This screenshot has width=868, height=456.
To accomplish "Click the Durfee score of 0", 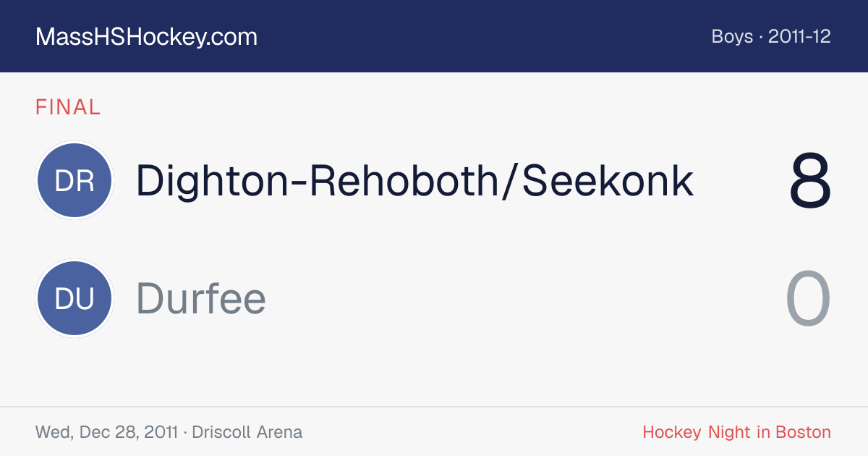I will point(809,298).
